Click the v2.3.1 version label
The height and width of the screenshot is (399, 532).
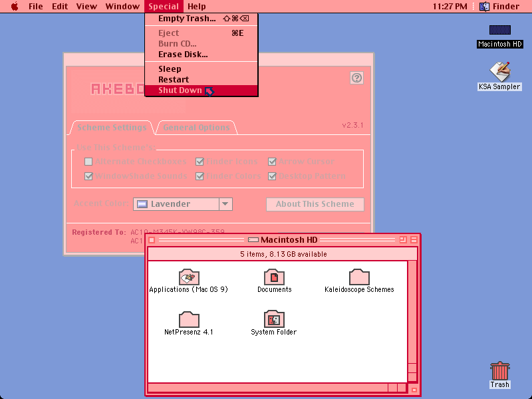pyautogui.click(x=352, y=125)
